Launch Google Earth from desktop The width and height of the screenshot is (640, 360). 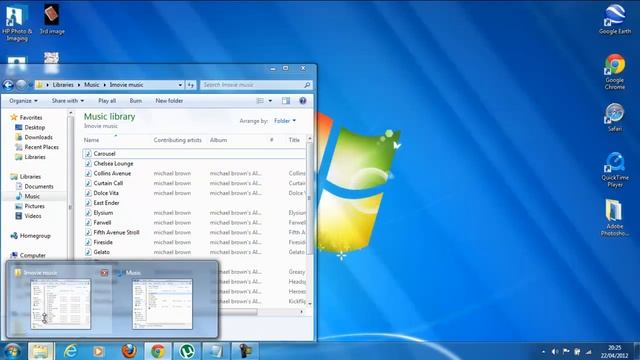[x=615, y=19]
